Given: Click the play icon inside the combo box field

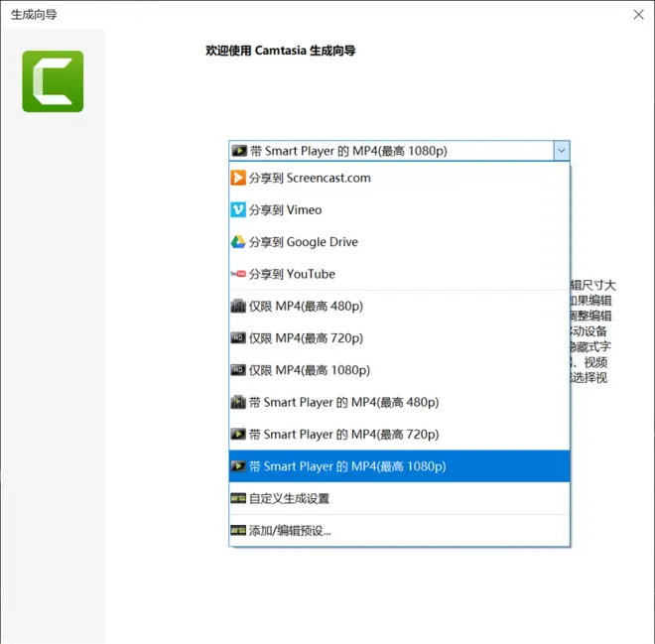Looking at the screenshot, I should [239, 151].
